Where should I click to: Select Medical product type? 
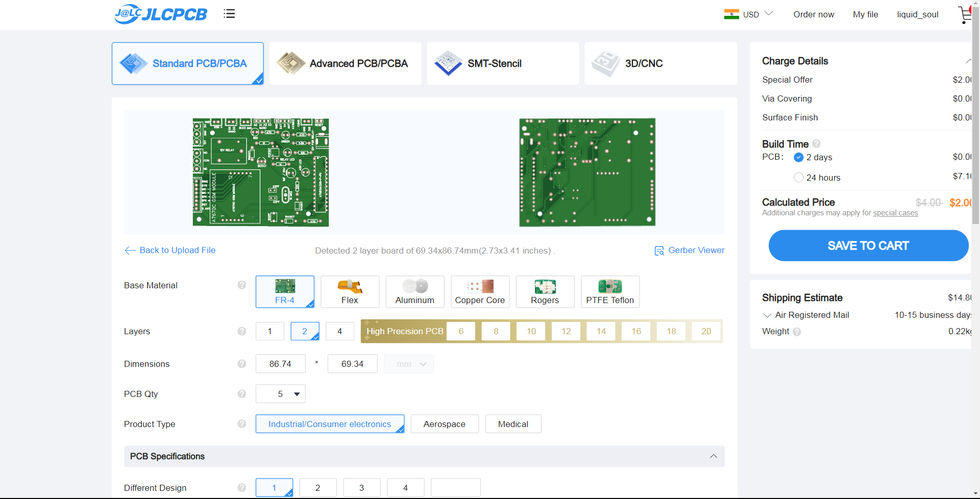(513, 424)
